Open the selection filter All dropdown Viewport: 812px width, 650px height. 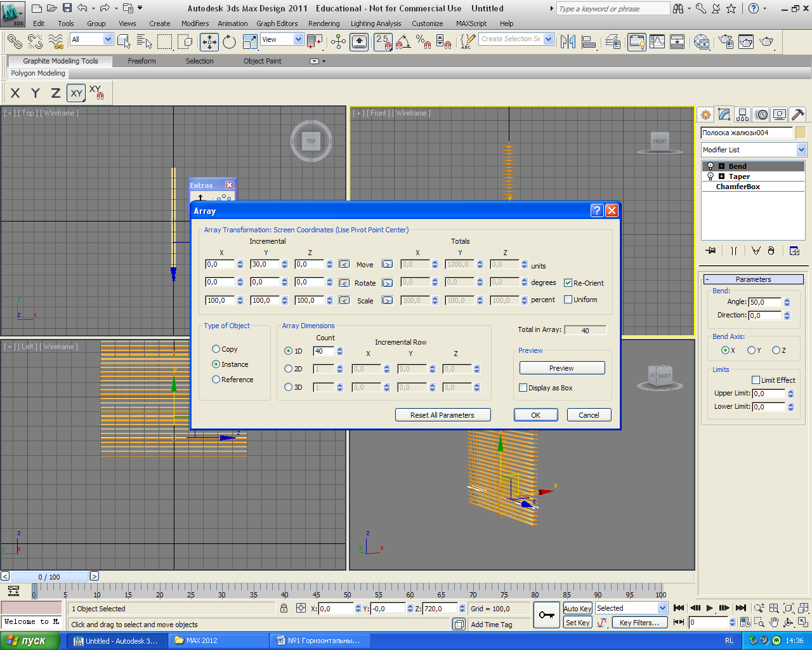coord(91,39)
